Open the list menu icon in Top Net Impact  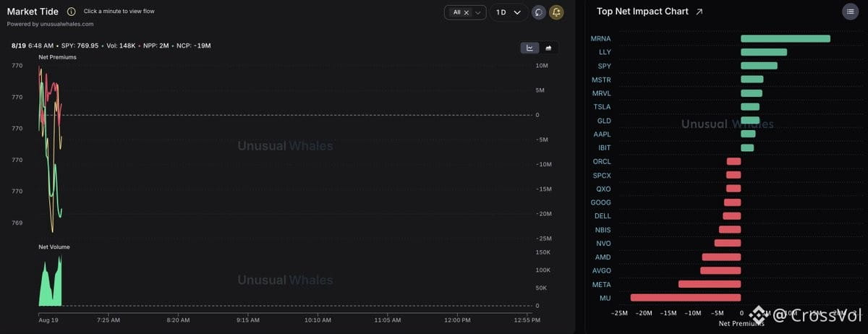click(x=849, y=12)
